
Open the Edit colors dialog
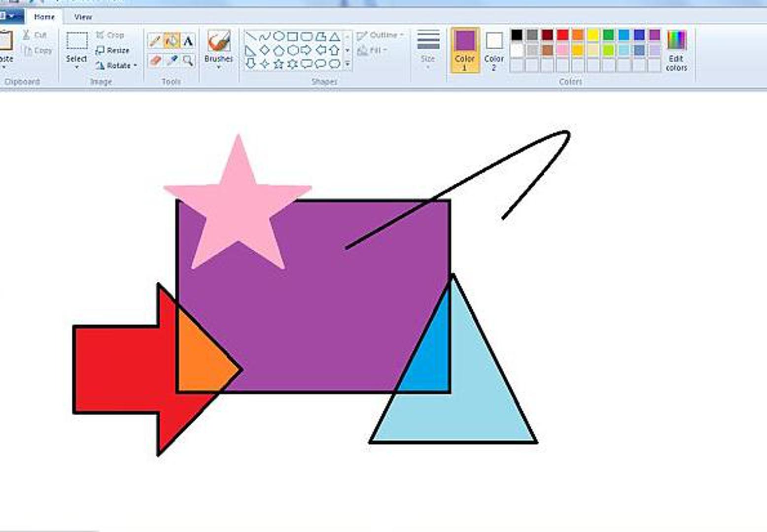[676, 49]
